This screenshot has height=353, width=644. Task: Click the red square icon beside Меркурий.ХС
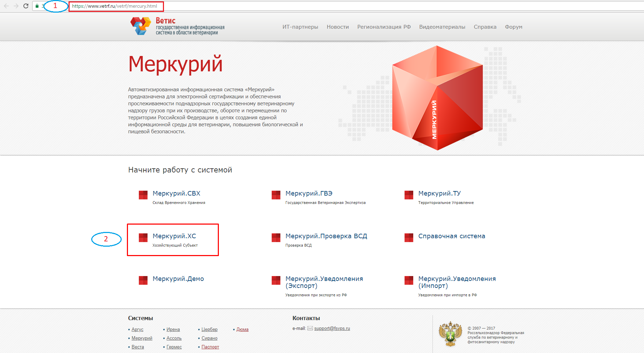tap(143, 238)
